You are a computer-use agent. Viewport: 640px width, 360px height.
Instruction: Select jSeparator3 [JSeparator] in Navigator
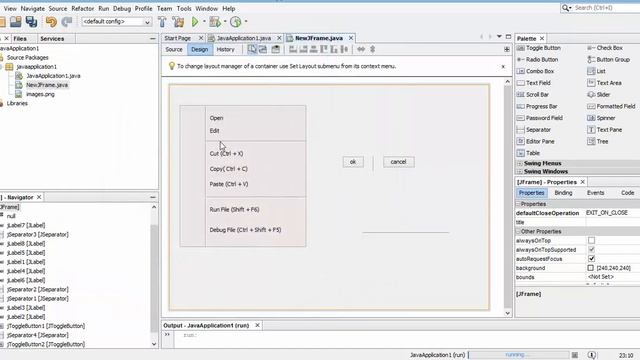coord(38,235)
